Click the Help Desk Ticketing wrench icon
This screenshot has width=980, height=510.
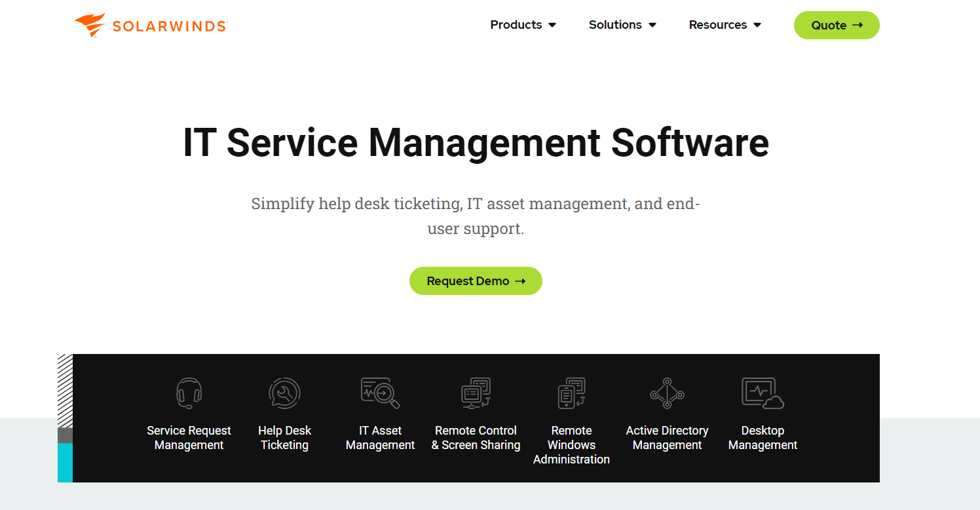click(284, 393)
